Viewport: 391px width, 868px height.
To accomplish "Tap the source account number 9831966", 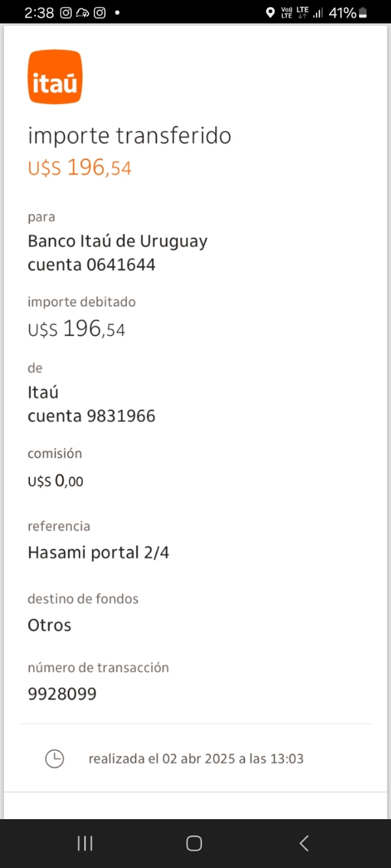I will click(x=121, y=416).
